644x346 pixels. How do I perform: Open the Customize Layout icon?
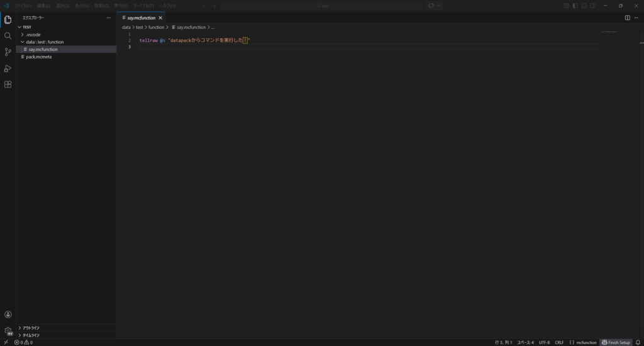(x=567, y=6)
